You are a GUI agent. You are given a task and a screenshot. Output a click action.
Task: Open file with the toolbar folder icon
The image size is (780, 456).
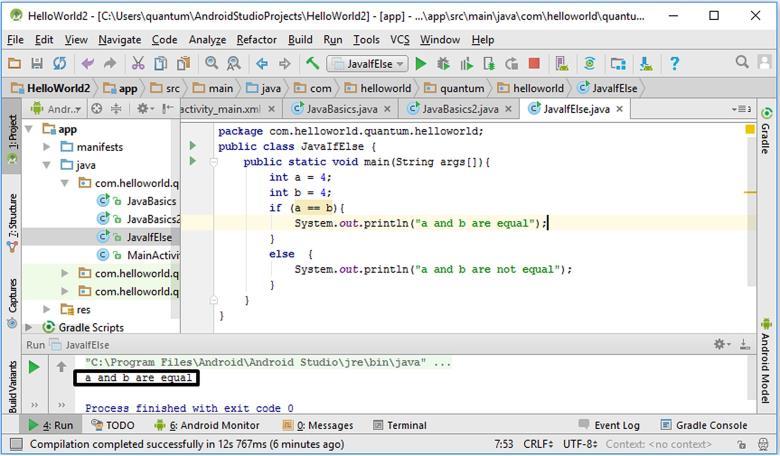[x=14, y=63]
